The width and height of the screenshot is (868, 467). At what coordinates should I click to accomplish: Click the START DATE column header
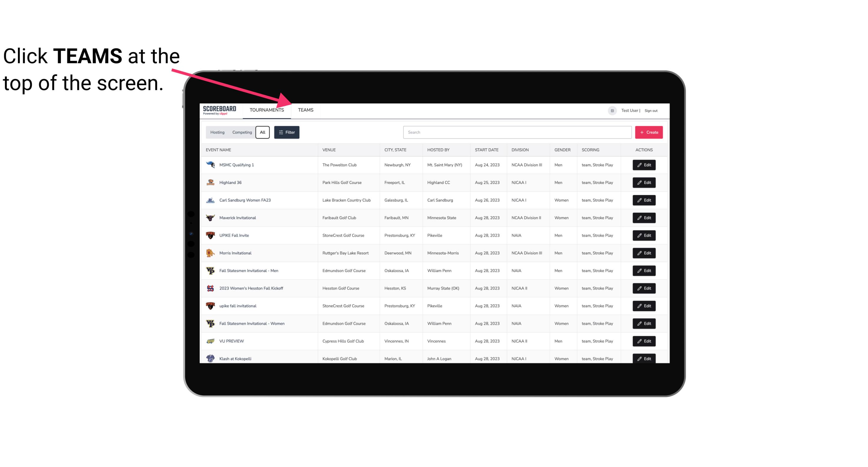[x=487, y=149]
